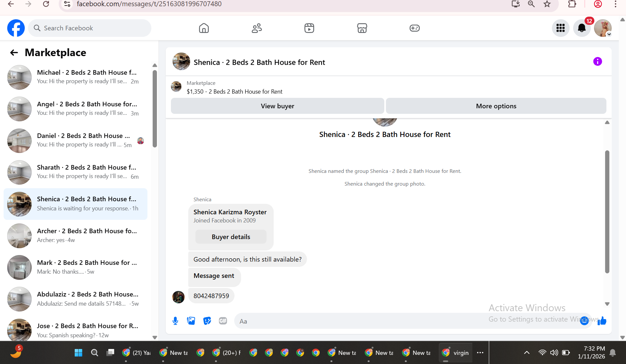
Task: Focus the Search Facebook field
Action: (x=90, y=28)
